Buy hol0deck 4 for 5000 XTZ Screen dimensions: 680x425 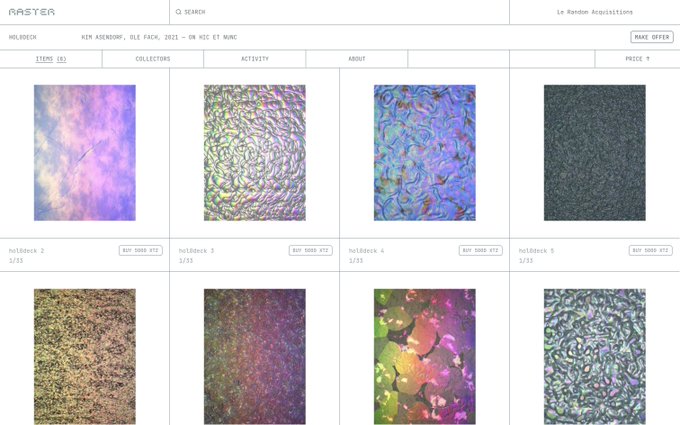tap(481, 250)
